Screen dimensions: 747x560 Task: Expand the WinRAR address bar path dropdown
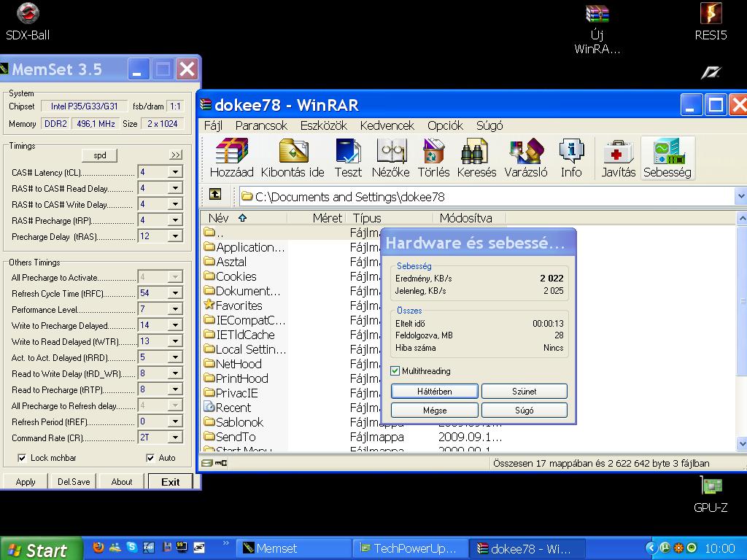coord(741,196)
